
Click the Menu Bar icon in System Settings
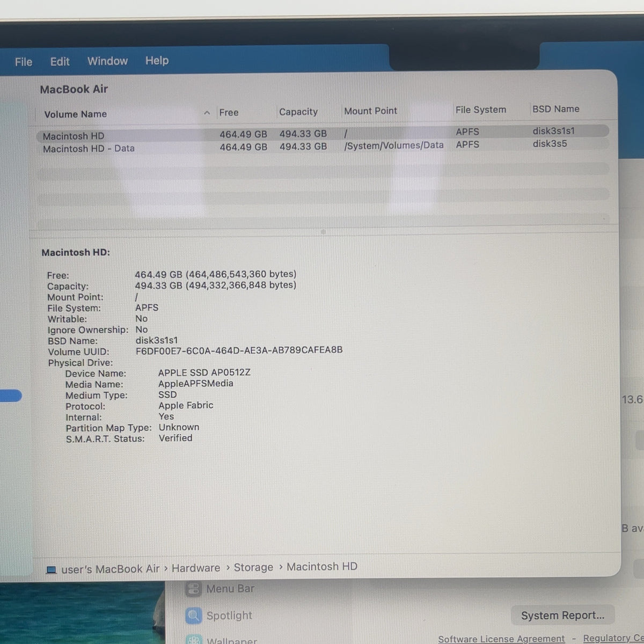pyautogui.click(x=193, y=589)
